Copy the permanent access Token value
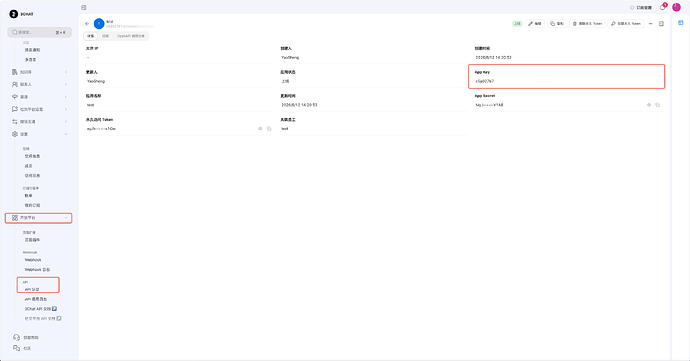Screen dimensions: 690x361 tap(269, 129)
